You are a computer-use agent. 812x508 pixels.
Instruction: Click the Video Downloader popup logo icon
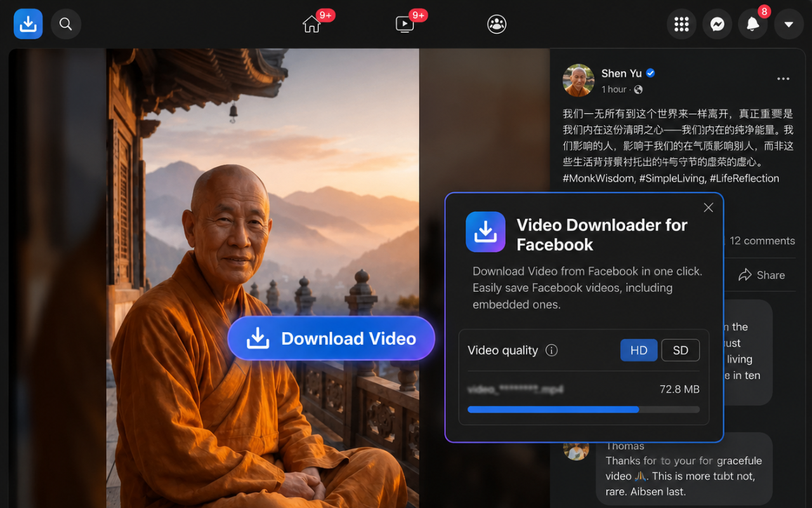[x=485, y=232]
